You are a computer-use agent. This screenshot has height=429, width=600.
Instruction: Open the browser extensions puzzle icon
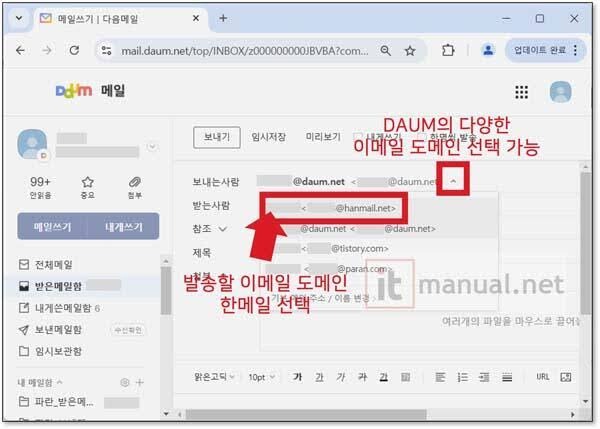[x=448, y=50]
